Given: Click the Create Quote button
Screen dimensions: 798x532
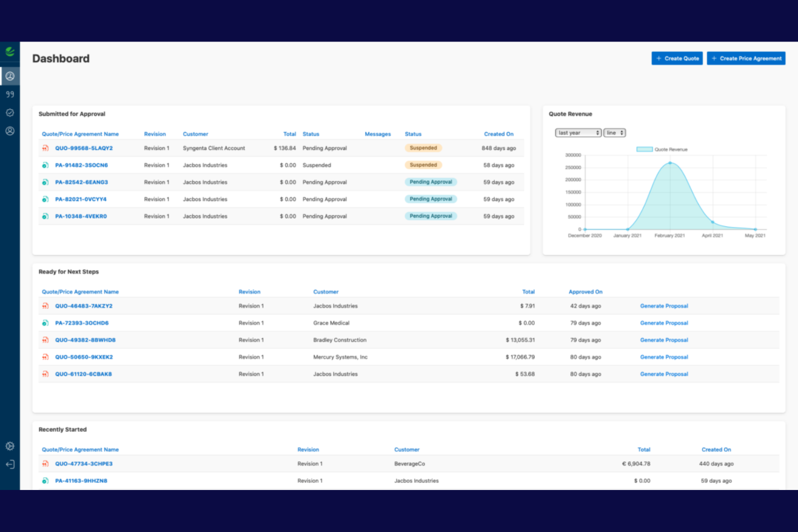Looking at the screenshot, I should click(x=677, y=58).
